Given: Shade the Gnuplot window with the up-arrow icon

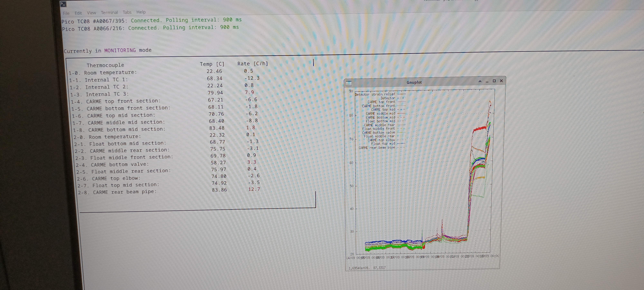Looking at the screenshot, I should coord(480,81).
